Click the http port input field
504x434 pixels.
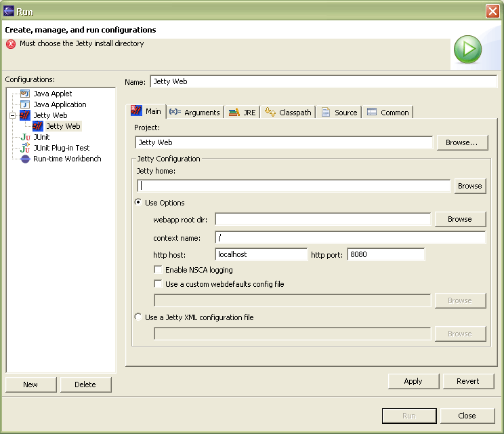point(385,254)
